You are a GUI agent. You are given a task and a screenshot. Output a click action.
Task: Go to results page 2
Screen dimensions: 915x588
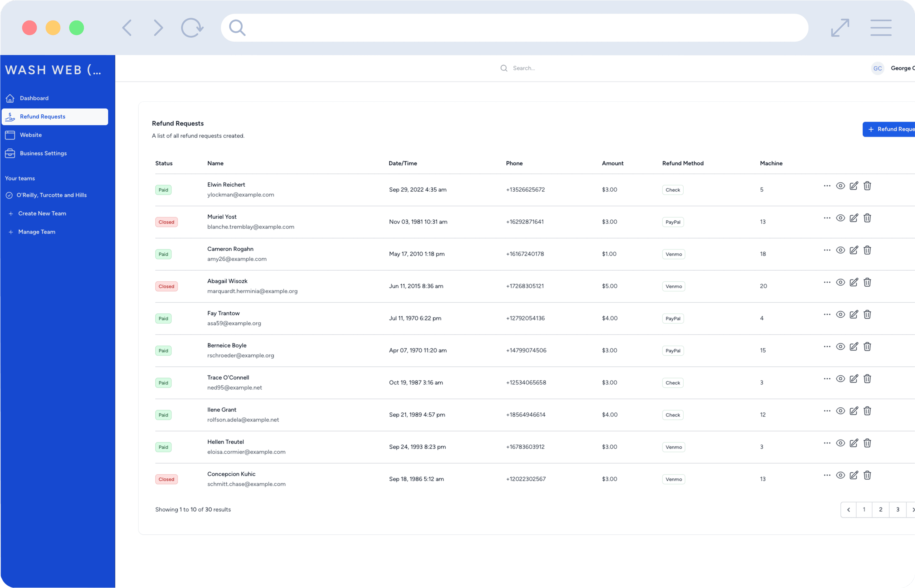tap(881, 510)
